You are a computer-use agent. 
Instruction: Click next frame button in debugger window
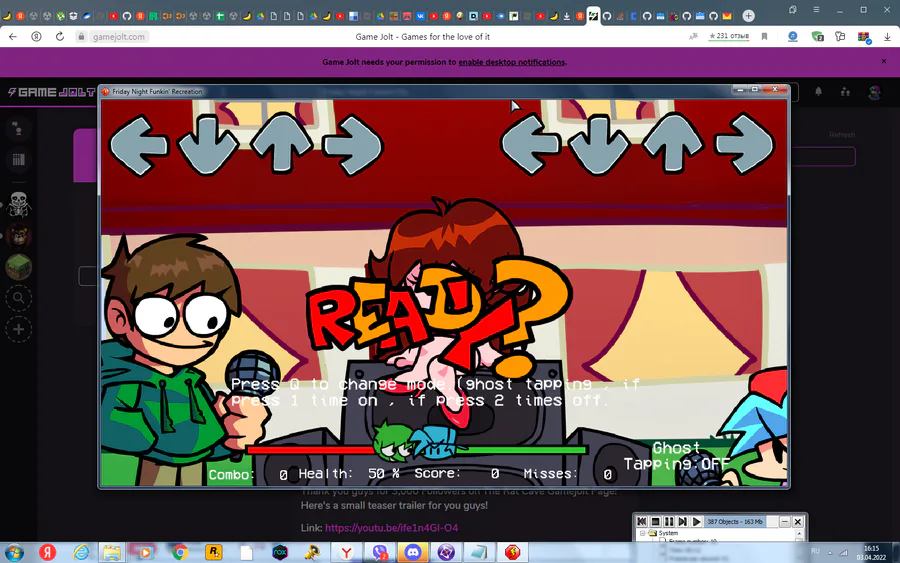683,522
